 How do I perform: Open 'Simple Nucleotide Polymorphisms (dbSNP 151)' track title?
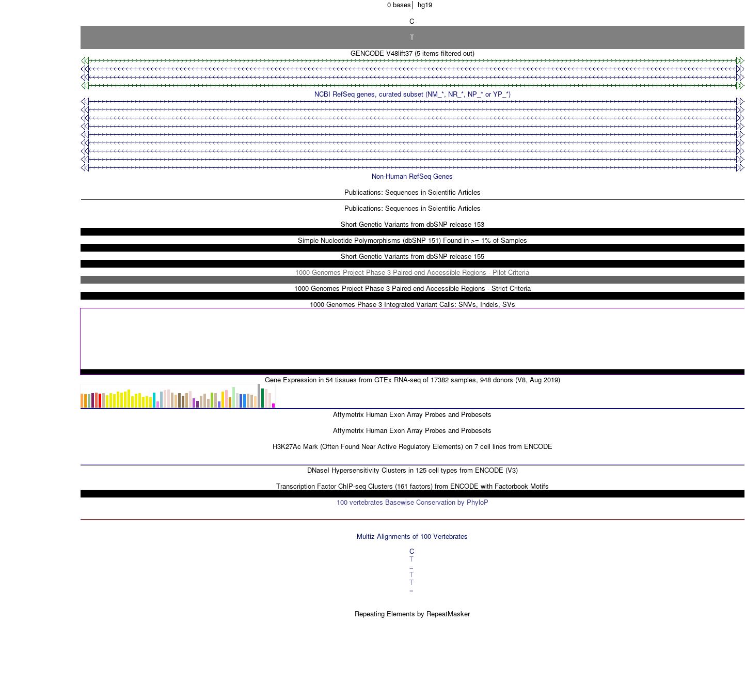[x=412, y=240]
